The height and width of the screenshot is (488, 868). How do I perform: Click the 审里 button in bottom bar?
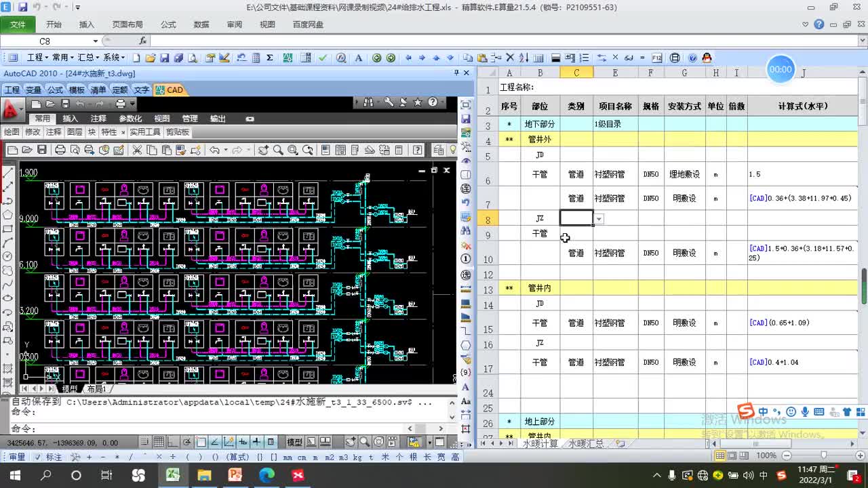coord(17,457)
